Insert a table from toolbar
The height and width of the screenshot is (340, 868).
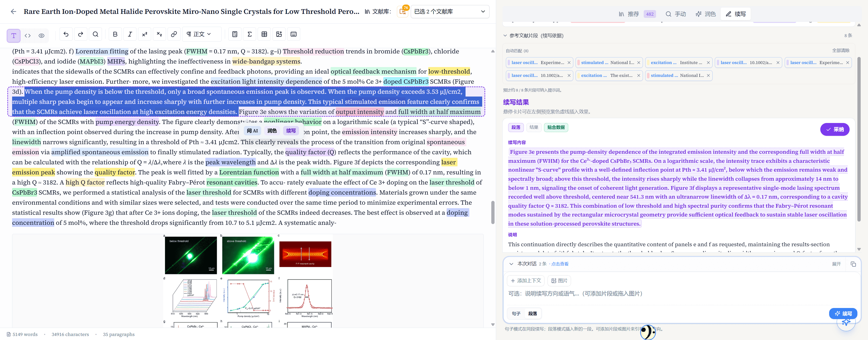coord(264,34)
